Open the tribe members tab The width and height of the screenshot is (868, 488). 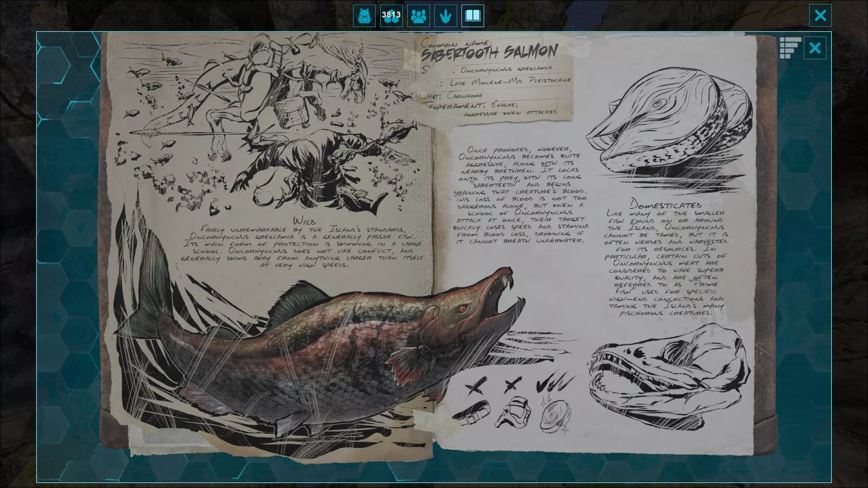(418, 16)
